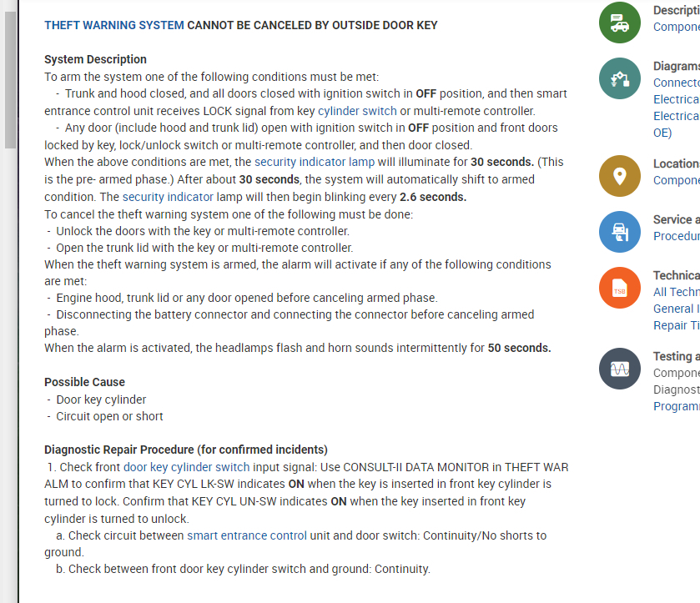Click the 'Programm...' link under Testing
The image size is (700, 603).
coord(676,406)
